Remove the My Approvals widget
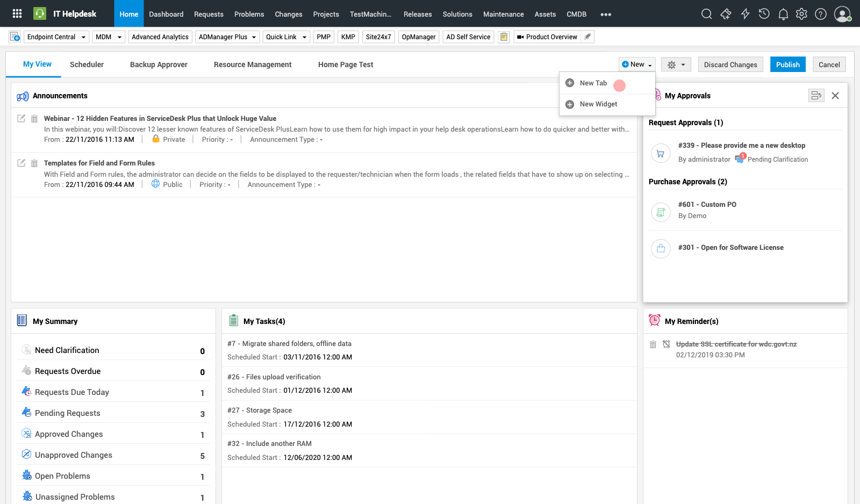 [835, 96]
